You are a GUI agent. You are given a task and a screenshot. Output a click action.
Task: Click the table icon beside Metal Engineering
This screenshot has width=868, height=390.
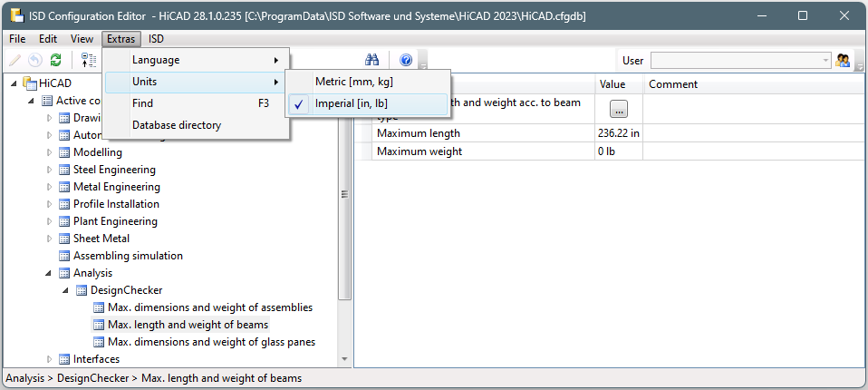(x=64, y=187)
